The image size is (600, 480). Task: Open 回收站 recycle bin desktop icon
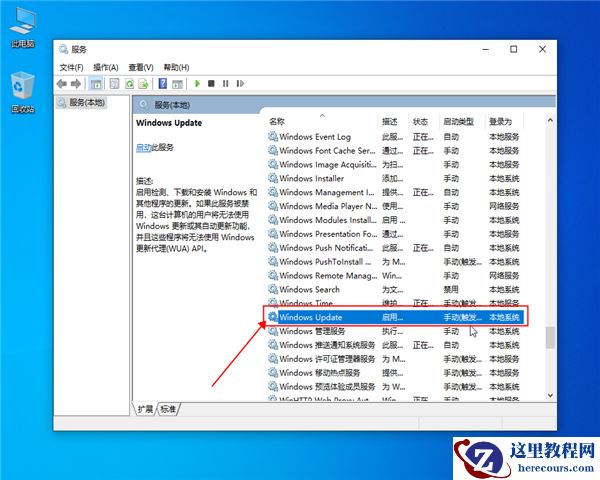coord(23,93)
